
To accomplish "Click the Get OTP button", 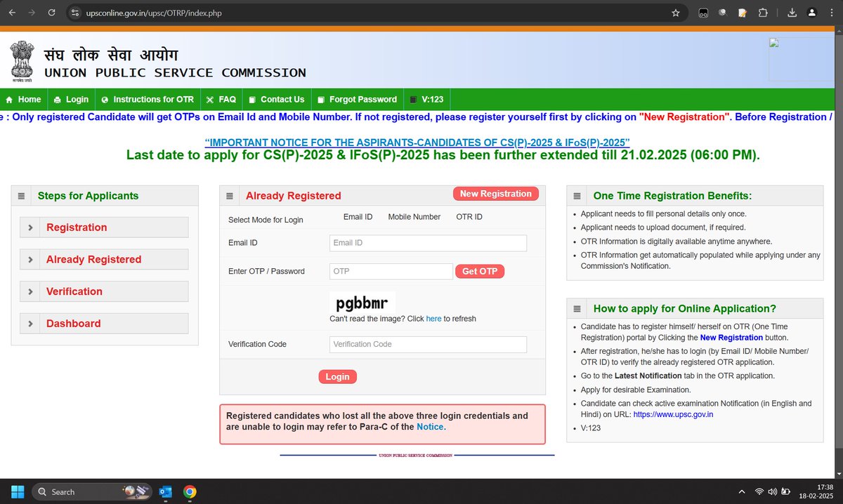I will click(x=480, y=272).
